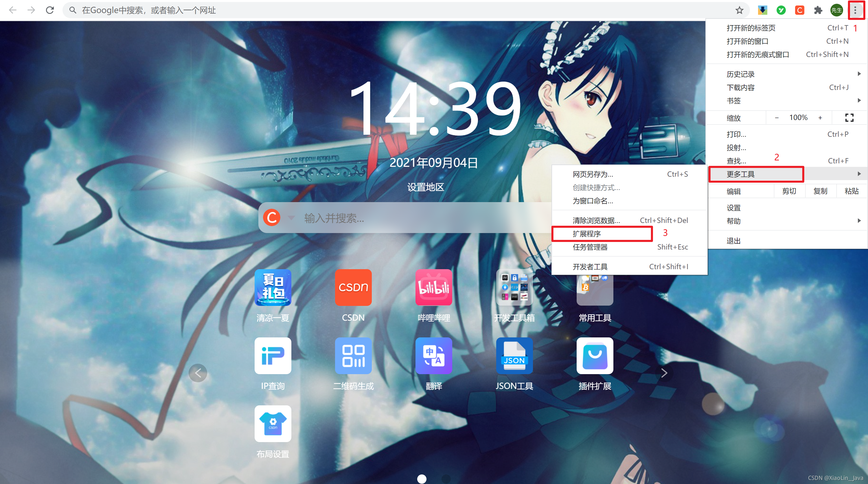
Task: Open 清除浏览数据... in the submenu
Action: tap(629, 220)
